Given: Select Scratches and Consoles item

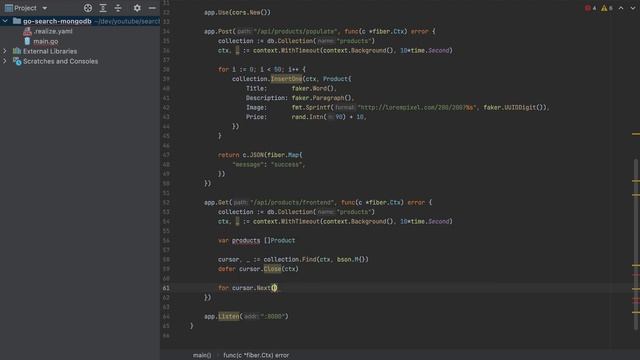Looking at the screenshot, I should [x=60, y=61].
